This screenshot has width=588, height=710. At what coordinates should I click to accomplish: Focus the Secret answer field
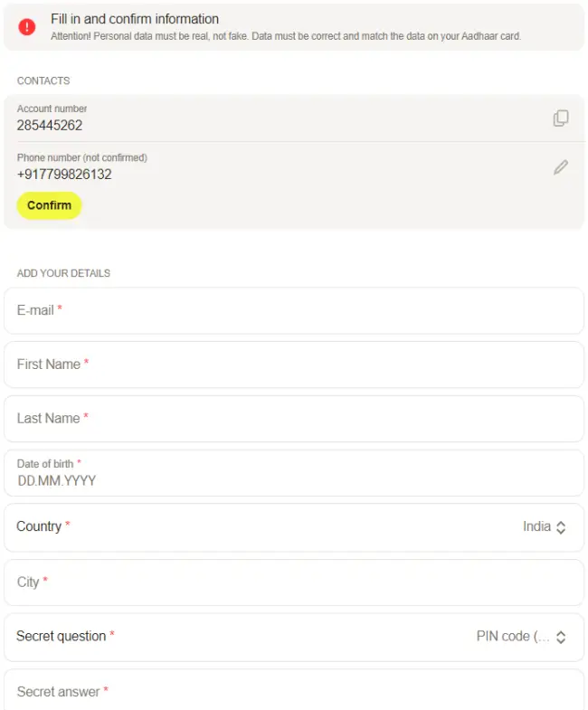[x=293, y=692]
